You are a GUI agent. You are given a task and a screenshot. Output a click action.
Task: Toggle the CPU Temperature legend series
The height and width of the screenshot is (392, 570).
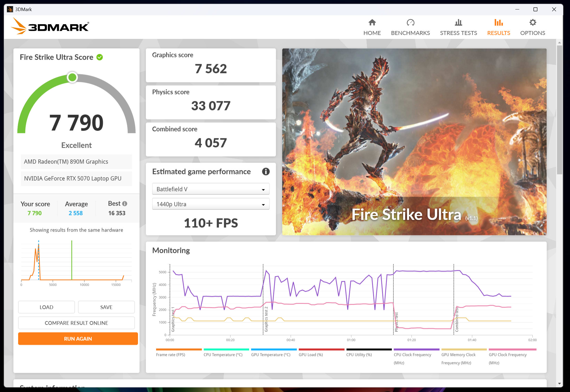coord(226,353)
